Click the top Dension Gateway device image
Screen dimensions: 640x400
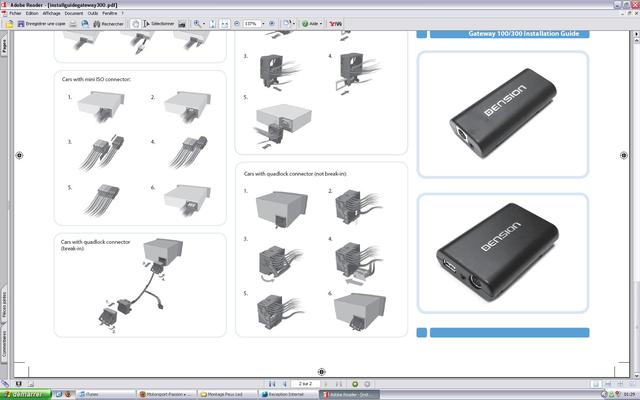pos(503,114)
